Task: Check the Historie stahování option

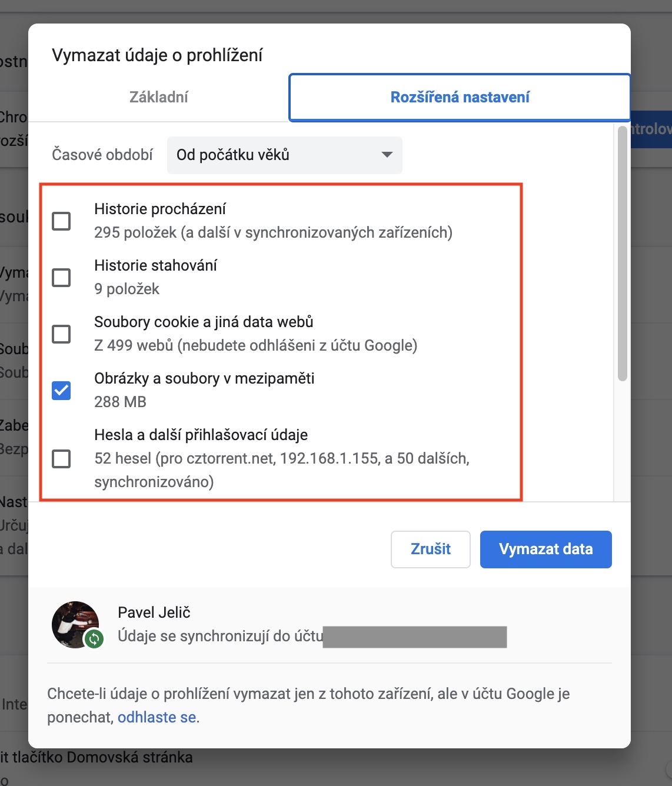Action: [x=61, y=278]
